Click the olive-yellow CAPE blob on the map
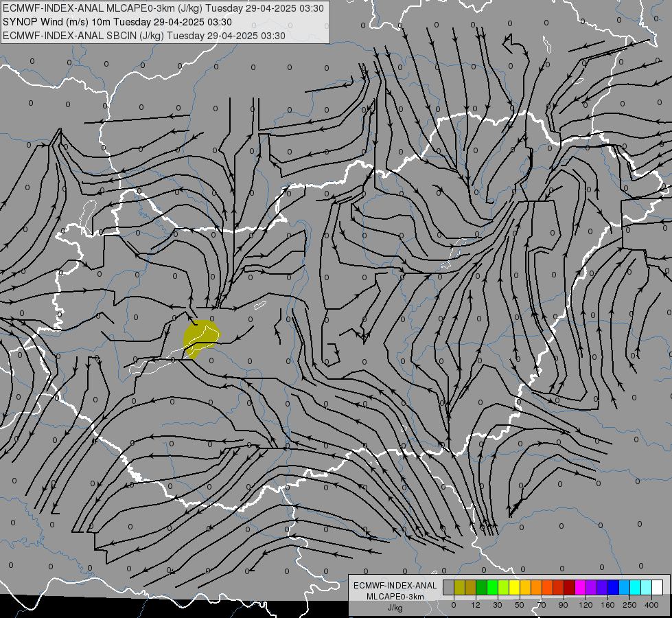Screen dimensions: 672x618 (201, 339)
